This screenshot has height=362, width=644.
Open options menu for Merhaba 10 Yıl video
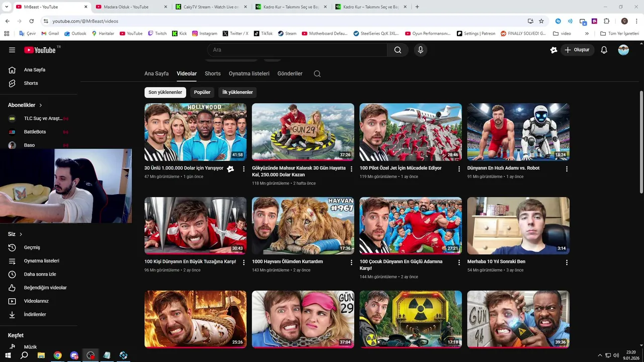click(x=567, y=262)
